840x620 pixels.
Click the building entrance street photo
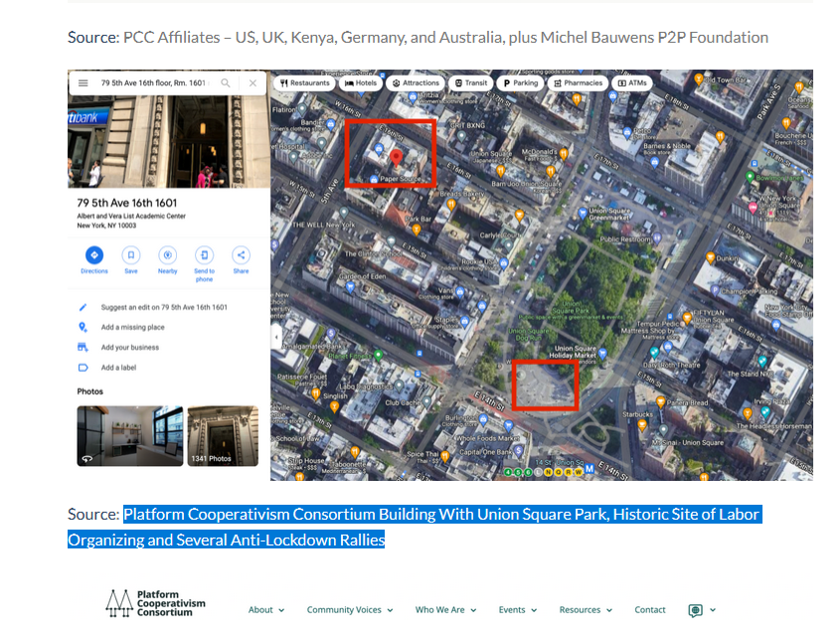[x=169, y=142]
